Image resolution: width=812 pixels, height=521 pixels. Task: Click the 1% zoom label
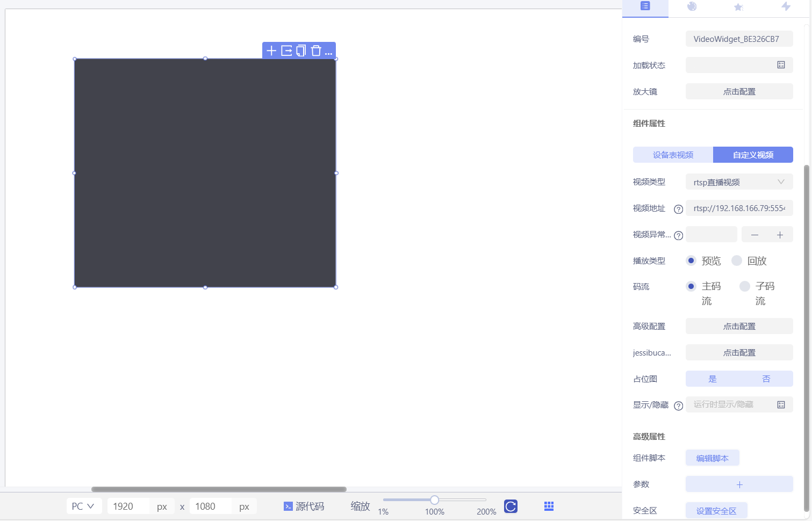pos(383,512)
